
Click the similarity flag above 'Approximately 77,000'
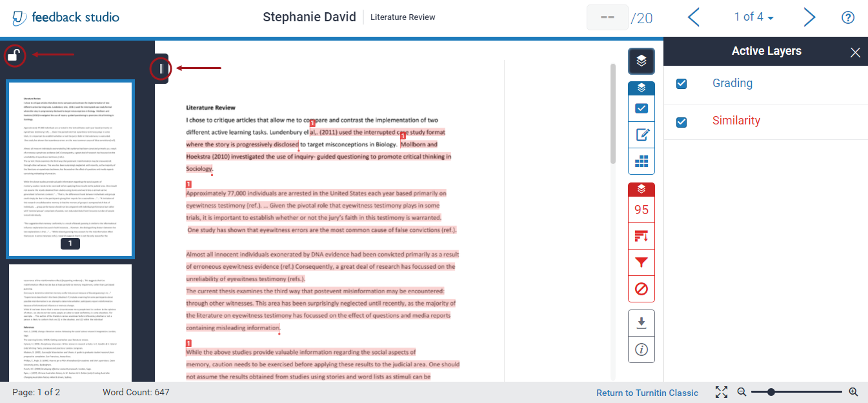click(x=188, y=185)
